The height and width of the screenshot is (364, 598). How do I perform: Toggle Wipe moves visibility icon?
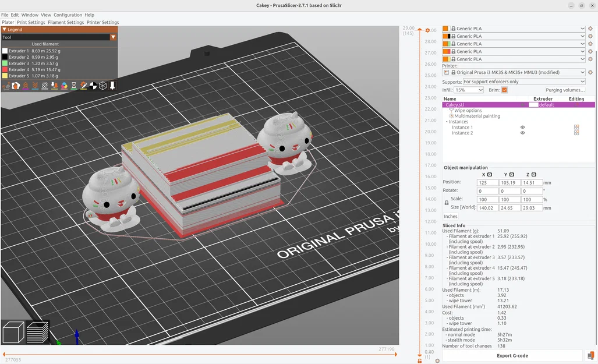pyautogui.click(x=16, y=86)
